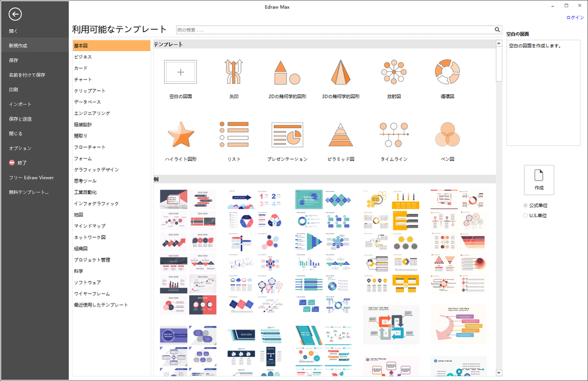Click the template list scroll-down arrow
The height and width of the screenshot is (381, 588).
point(499,373)
